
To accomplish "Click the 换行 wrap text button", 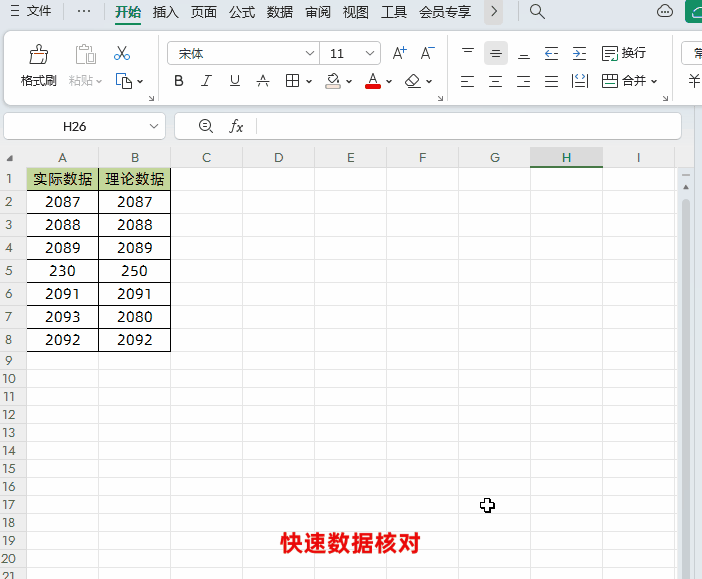I will pos(623,53).
